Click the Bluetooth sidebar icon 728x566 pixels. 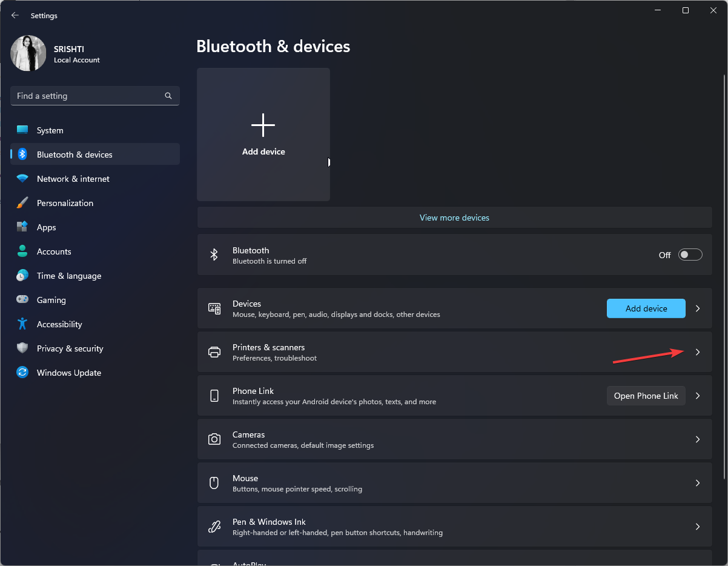22,155
